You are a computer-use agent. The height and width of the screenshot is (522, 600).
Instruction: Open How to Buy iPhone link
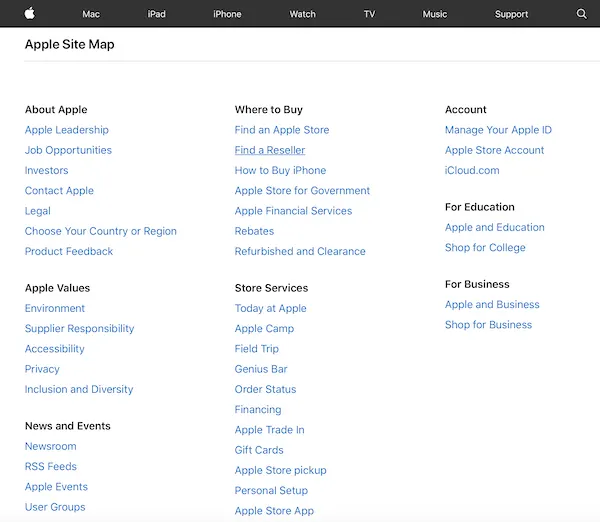click(280, 170)
